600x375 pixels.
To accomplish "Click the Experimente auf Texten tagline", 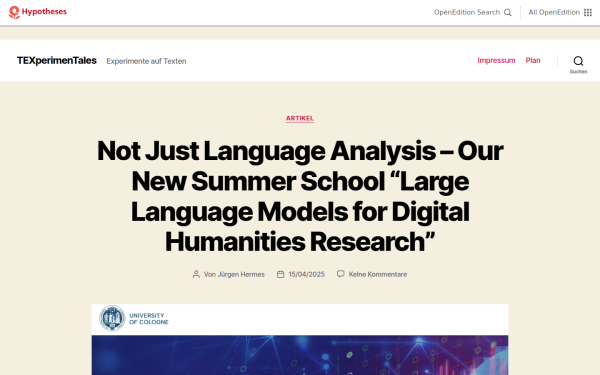I will click(x=146, y=61).
